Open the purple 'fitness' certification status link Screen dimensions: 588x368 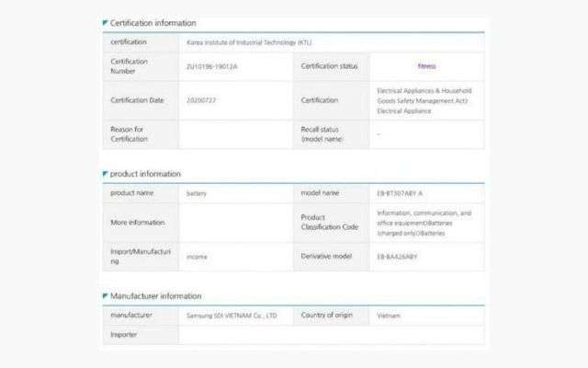(x=426, y=65)
